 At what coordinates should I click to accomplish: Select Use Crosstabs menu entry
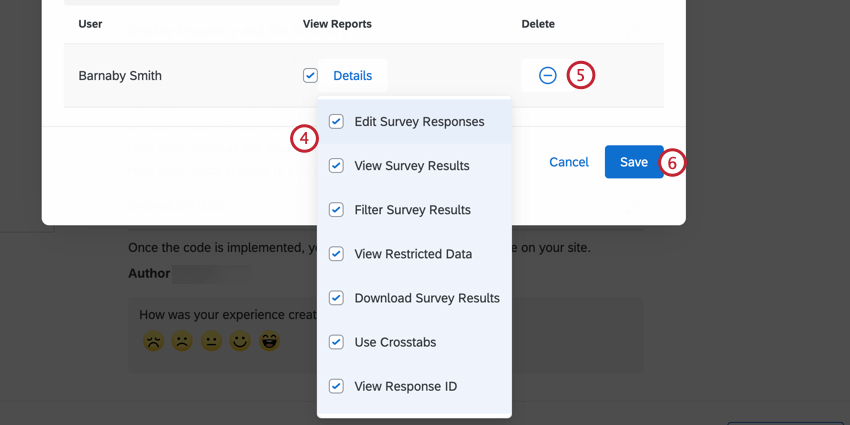(x=395, y=342)
